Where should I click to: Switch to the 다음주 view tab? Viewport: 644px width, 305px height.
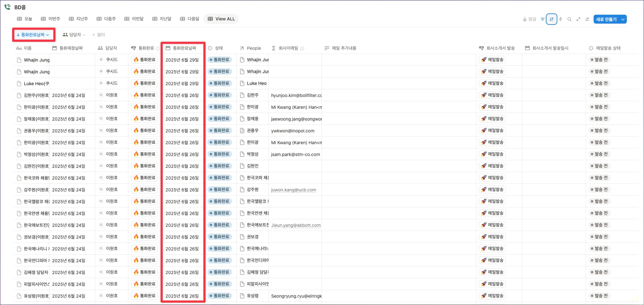[x=106, y=19]
